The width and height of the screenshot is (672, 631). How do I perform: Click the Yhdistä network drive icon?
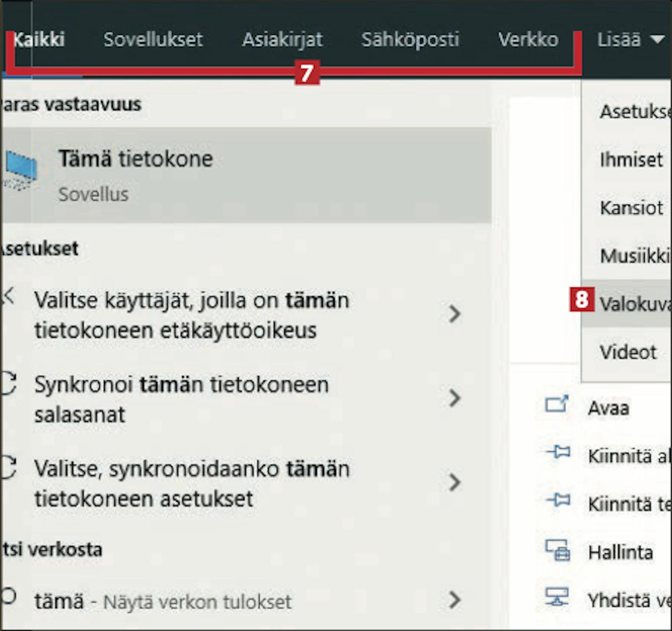pyautogui.click(x=556, y=597)
